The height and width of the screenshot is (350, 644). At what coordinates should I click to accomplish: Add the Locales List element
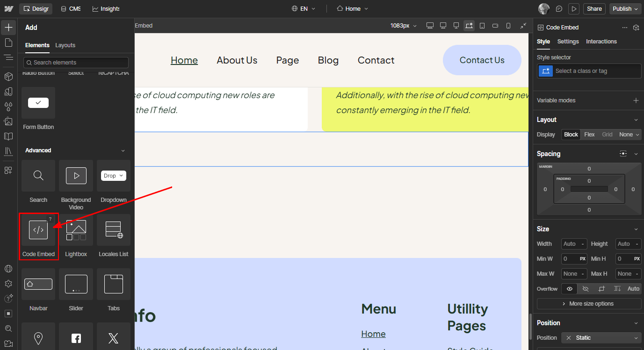(x=114, y=236)
